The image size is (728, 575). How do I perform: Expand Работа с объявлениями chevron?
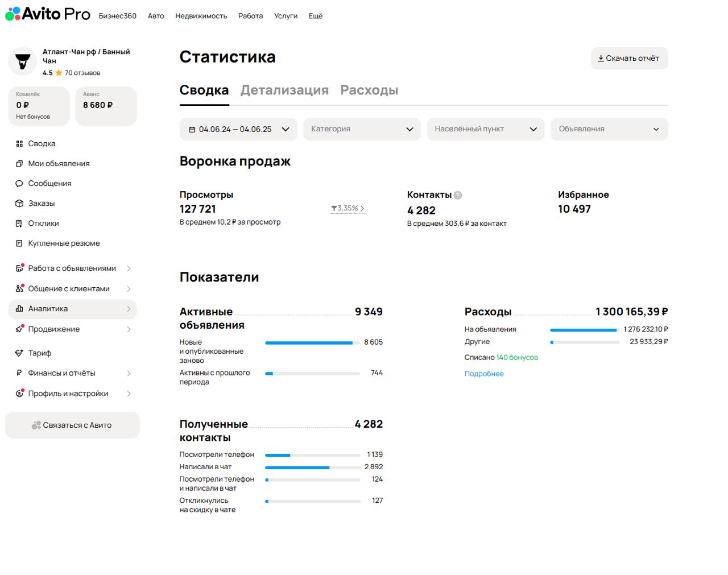(x=129, y=268)
